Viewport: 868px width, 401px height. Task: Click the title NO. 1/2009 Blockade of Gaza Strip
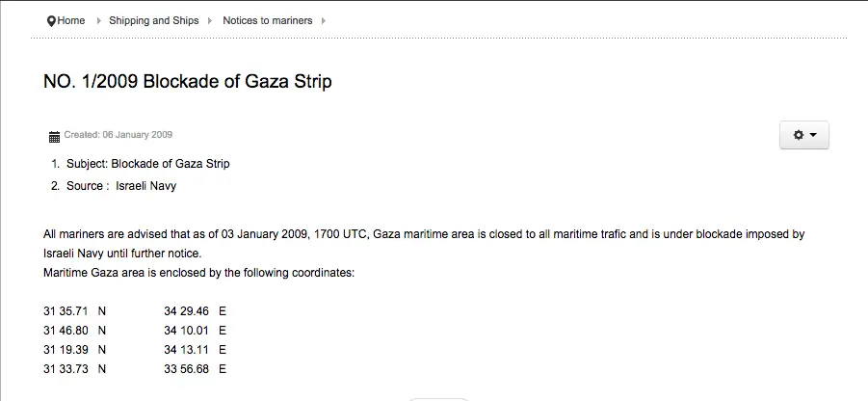pos(188,82)
